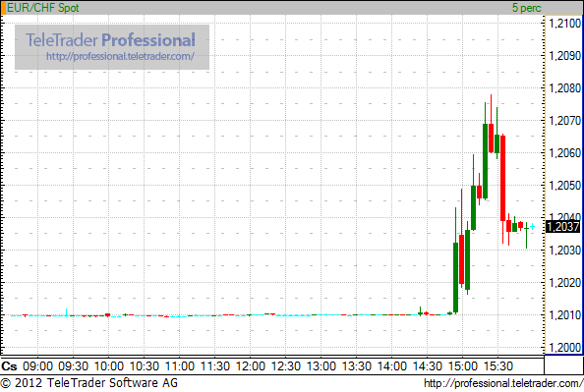
Task: Select the current price tag 1,2037
Action: [x=562, y=227]
